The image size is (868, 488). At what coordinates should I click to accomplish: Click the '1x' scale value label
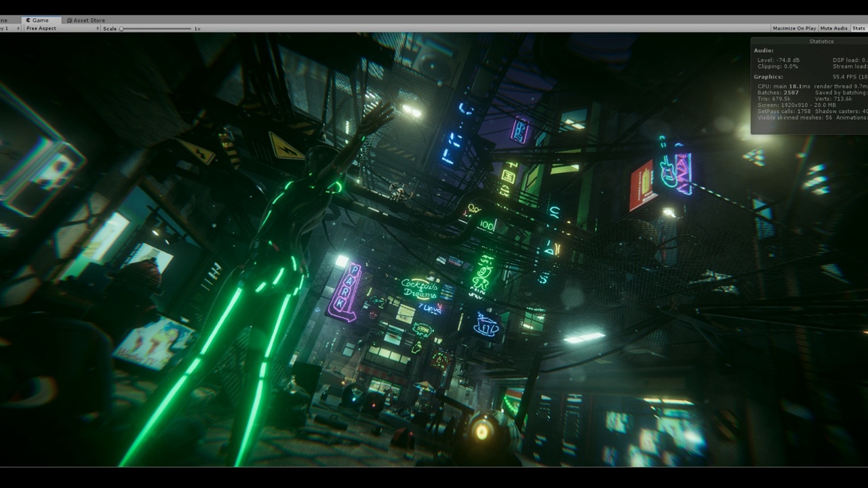pos(197,28)
